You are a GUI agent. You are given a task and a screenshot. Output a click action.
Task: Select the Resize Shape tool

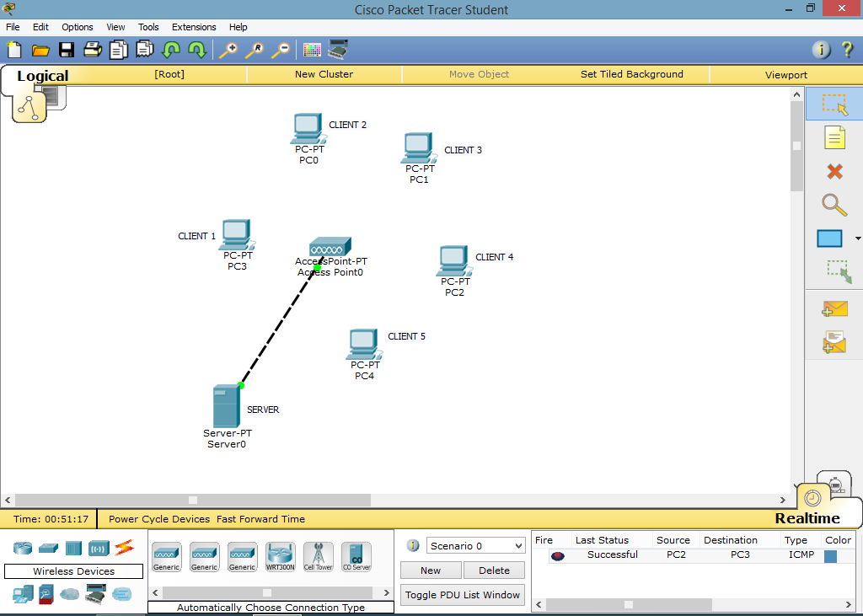click(x=839, y=271)
